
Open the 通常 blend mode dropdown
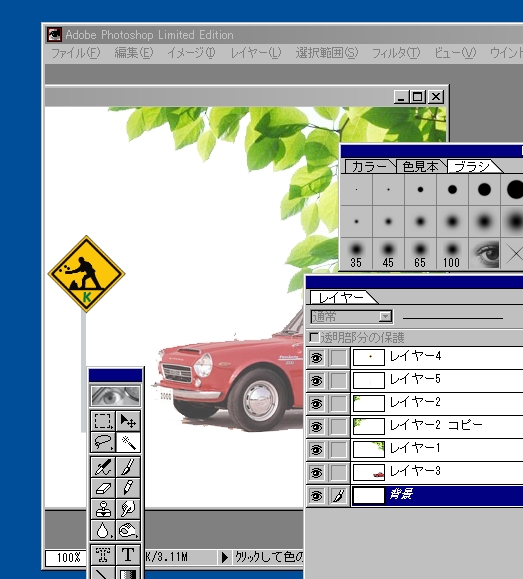pos(352,317)
